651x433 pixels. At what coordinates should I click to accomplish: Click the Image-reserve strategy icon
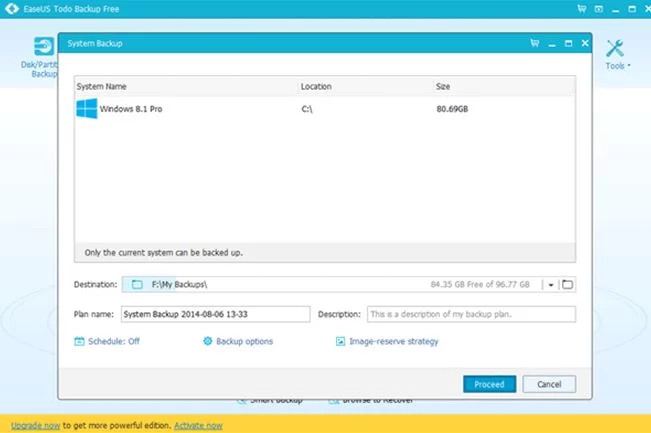(341, 341)
